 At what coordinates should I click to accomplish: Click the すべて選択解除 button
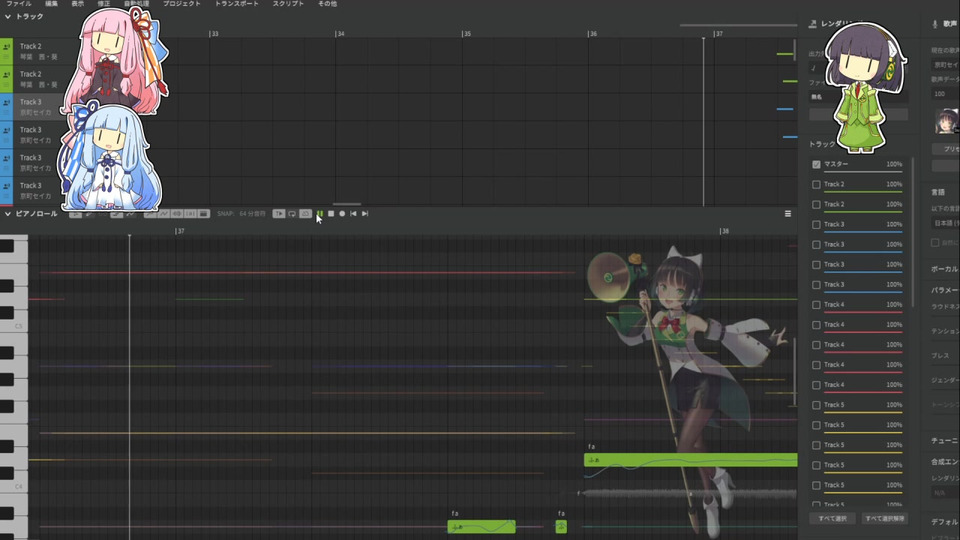(x=885, y=519)
